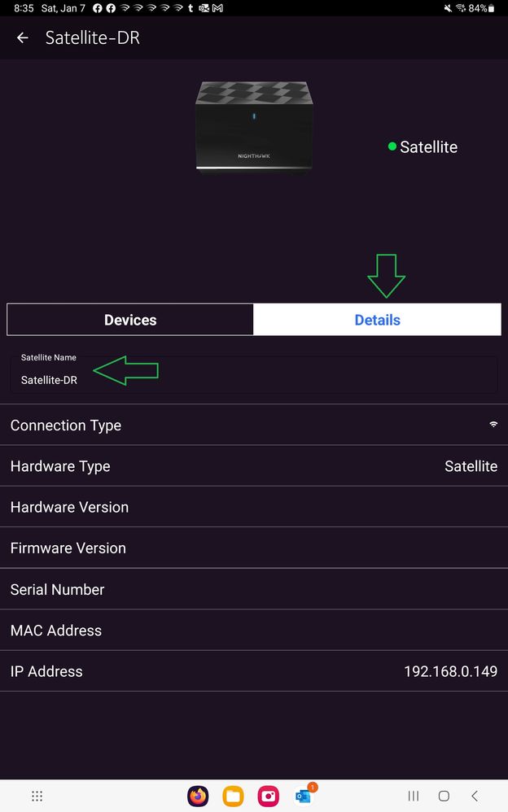Expand the Connection Type details row

[253, 424]
